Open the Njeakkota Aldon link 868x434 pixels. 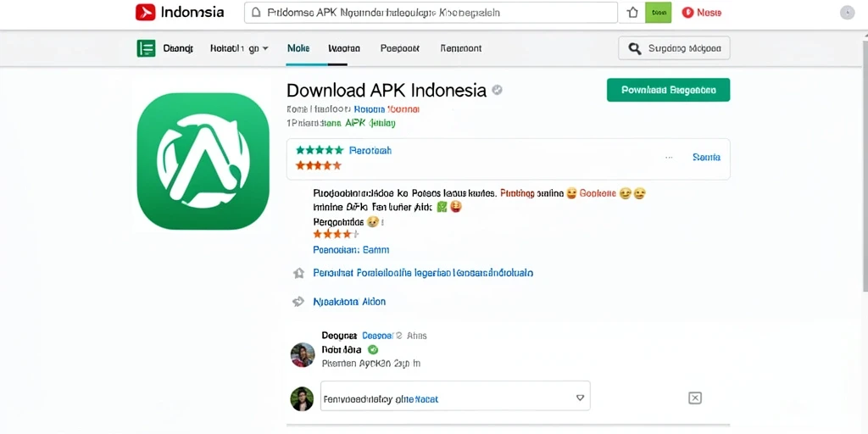tap(349, 302)
